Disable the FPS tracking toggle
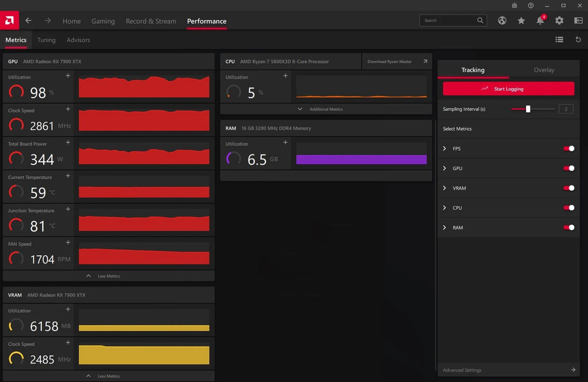Viewport: 588px width, 382px height. (569, 148)
